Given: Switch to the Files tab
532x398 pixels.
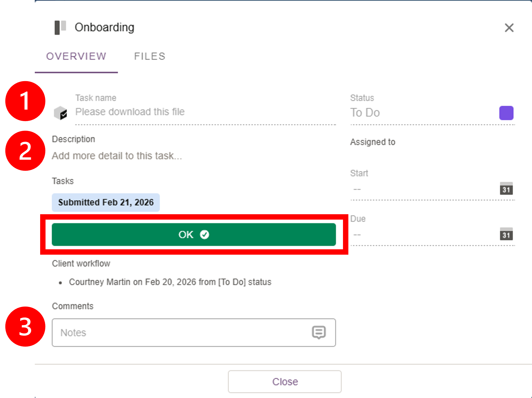Looking at the screenshot, I should (150, 56).
